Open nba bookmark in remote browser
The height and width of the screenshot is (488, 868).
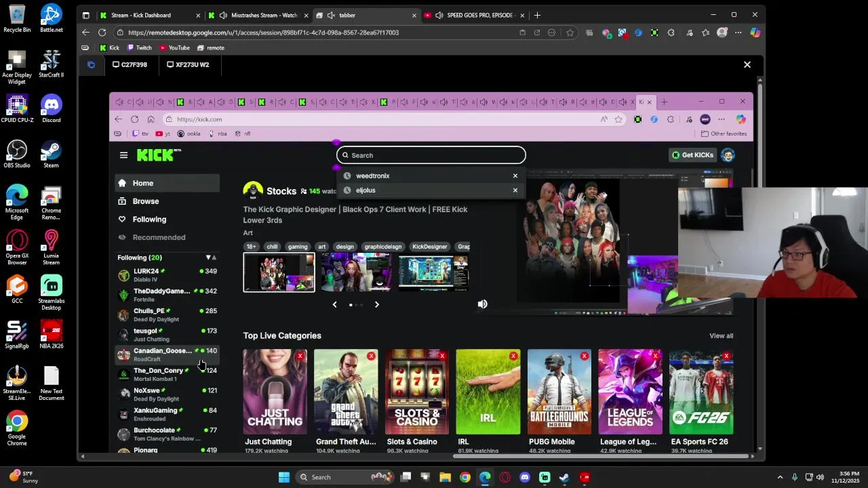pos(218,134)
